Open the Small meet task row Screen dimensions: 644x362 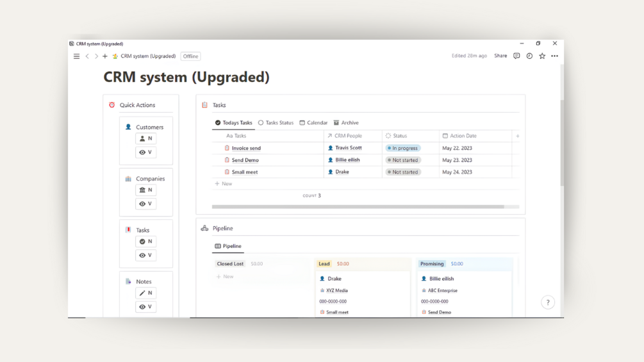pos(245,172)
